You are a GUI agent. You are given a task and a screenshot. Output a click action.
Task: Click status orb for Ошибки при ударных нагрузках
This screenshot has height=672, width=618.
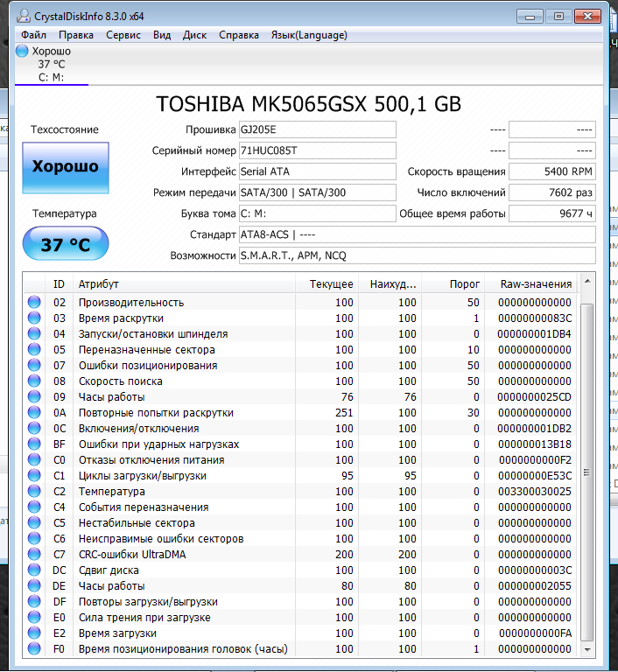pos(34,444)
